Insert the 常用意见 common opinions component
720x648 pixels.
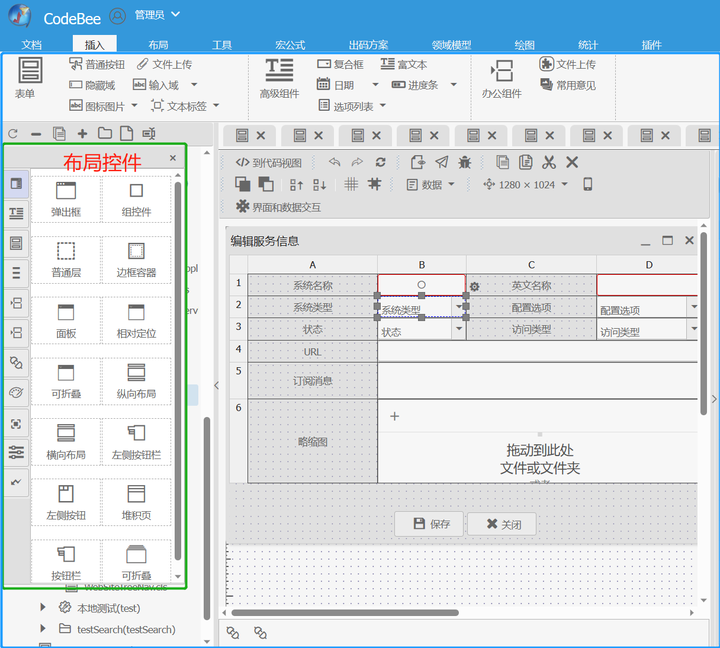(568, 85)
